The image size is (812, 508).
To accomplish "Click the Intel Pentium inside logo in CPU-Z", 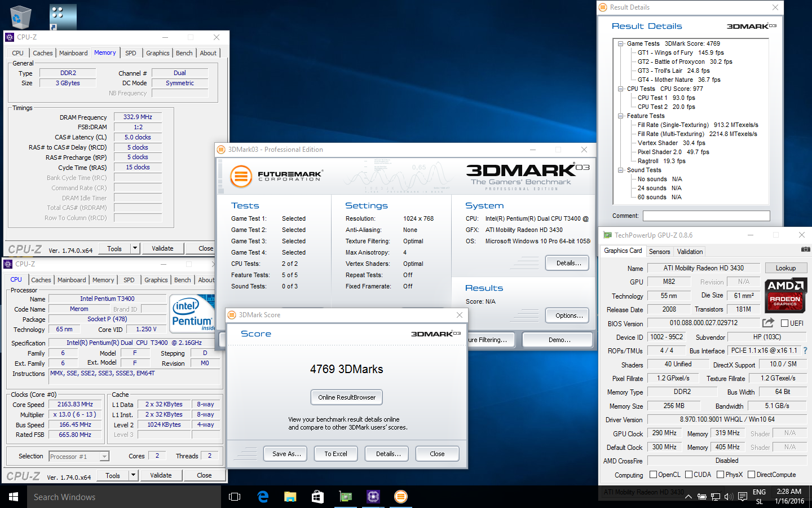I will pos(193,314).
